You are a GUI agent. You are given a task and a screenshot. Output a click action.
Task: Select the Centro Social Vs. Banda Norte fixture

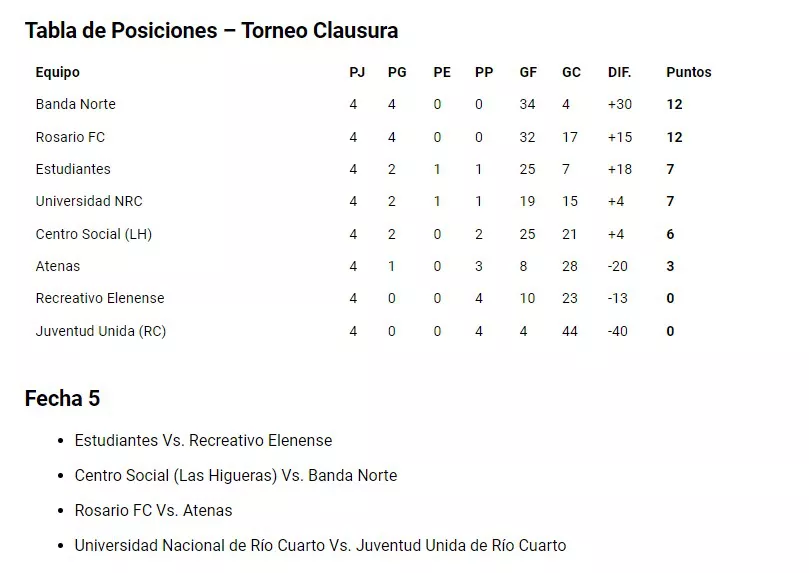[x=235, y=475]
